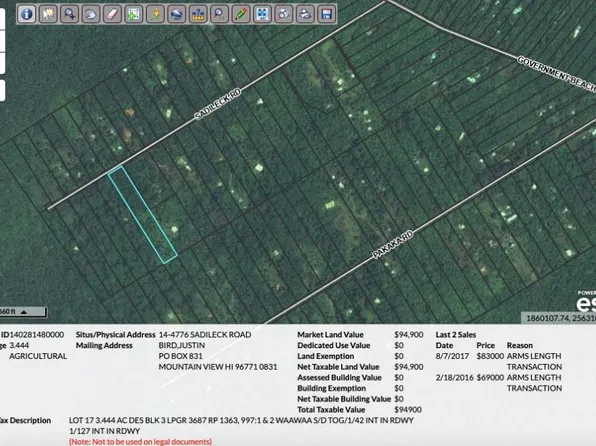Click the Net Taxable Land Value label

[x=338, y=367]
